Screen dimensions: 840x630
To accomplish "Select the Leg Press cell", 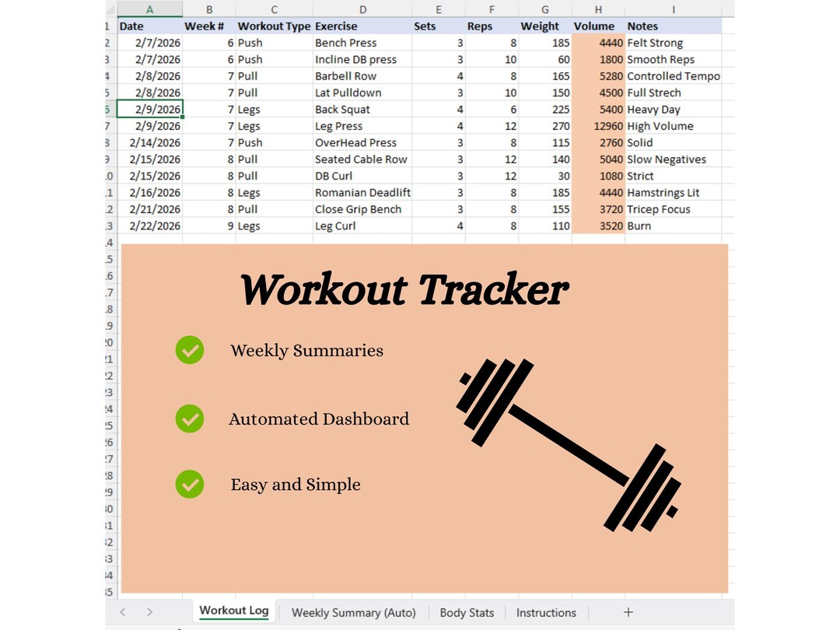I will 362,126.
